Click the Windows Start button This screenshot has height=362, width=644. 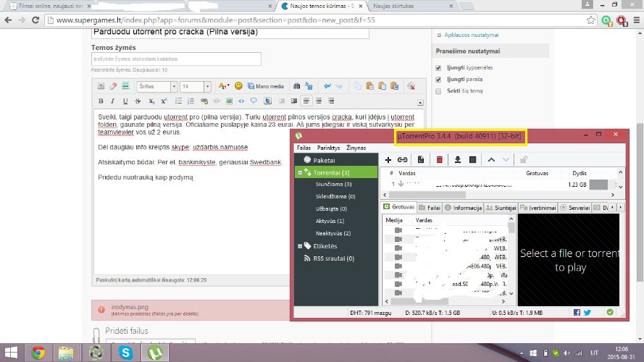11,353
